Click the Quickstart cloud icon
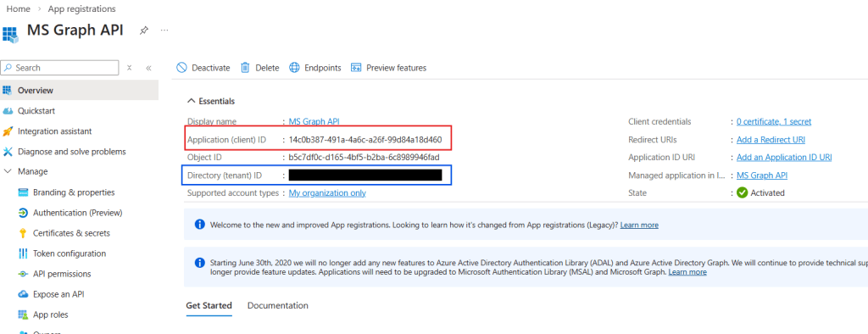 pyautogui.click(x=8, y=111)
